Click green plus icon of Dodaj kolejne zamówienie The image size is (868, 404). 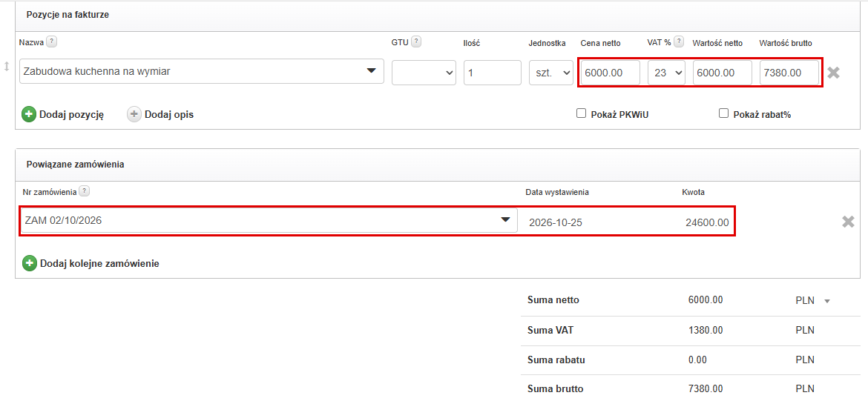(30, 263)
